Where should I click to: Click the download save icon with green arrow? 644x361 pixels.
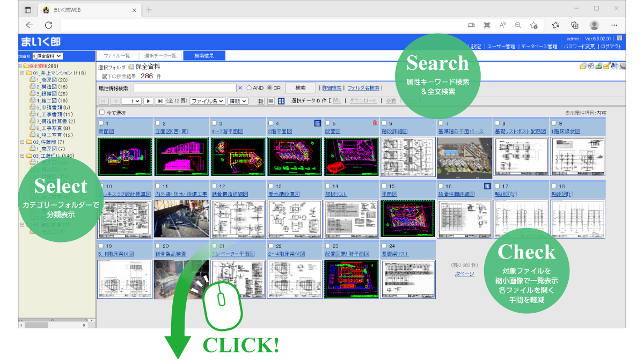coord(598,65)
